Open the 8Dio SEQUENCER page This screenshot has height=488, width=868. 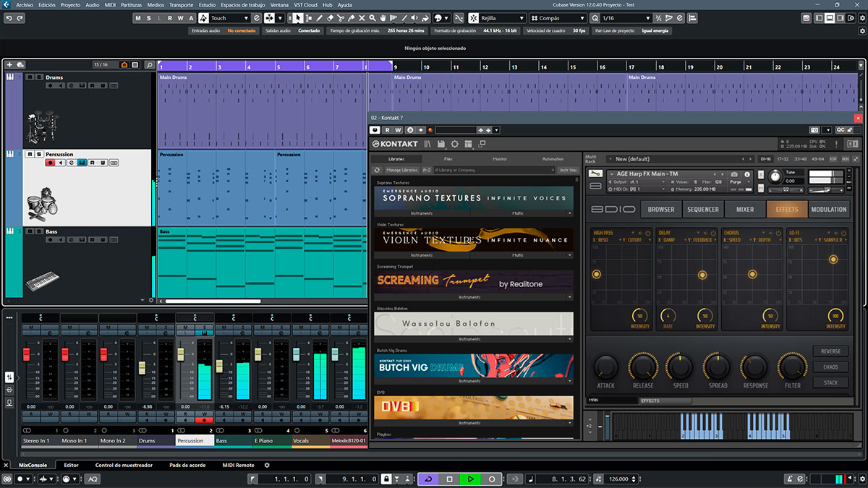(x=703, y=210)
